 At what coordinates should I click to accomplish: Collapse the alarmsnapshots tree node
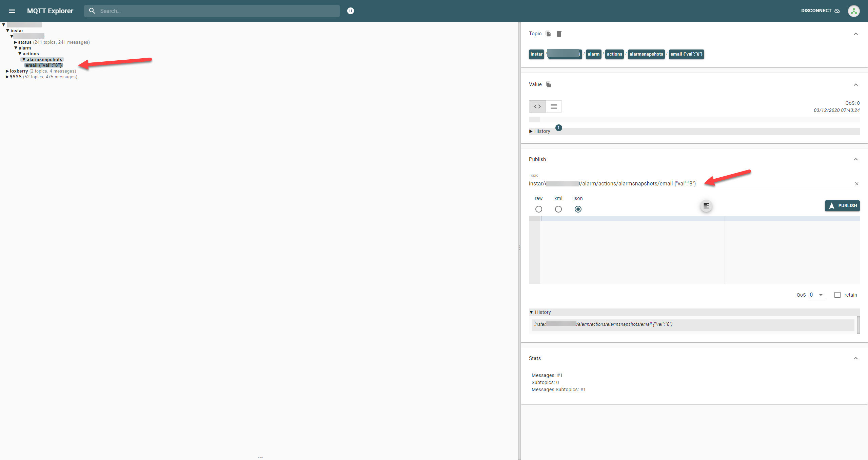[x=24, y=60]
